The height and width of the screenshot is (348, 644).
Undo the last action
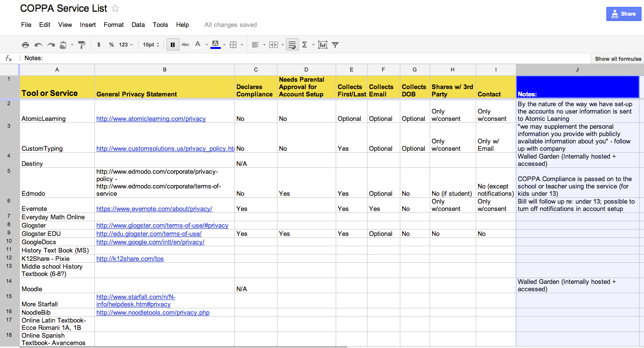point(38,45)
